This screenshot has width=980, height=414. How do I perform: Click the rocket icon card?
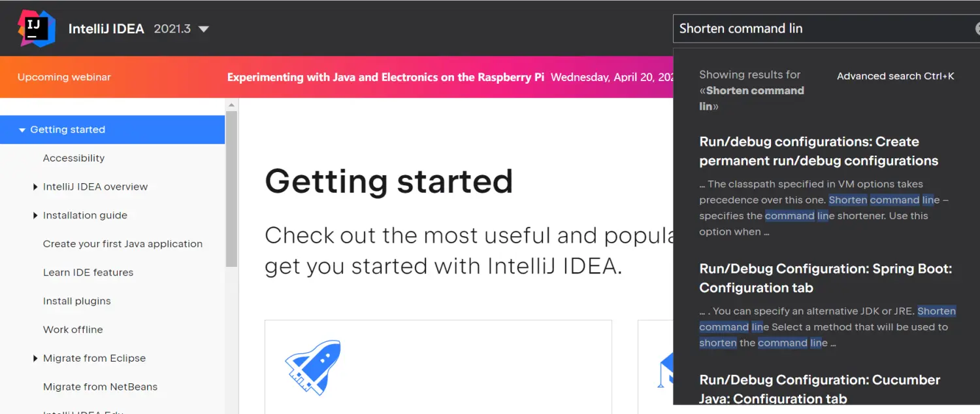(x=313, y=366)
